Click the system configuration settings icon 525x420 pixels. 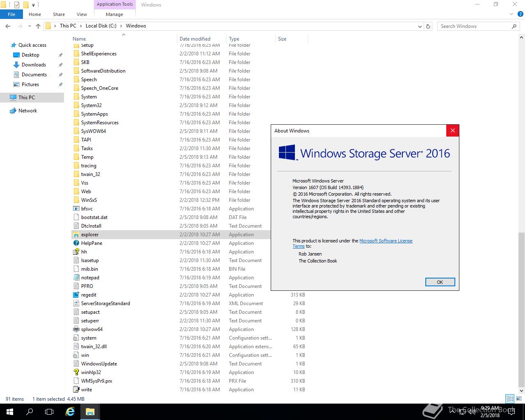tap(76, 338)
